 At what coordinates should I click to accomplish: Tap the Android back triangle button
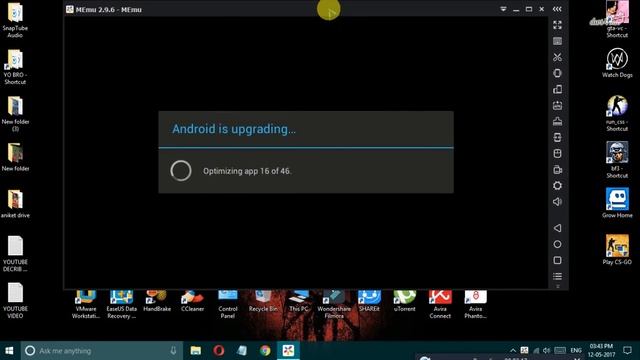(x=557, y=228)
